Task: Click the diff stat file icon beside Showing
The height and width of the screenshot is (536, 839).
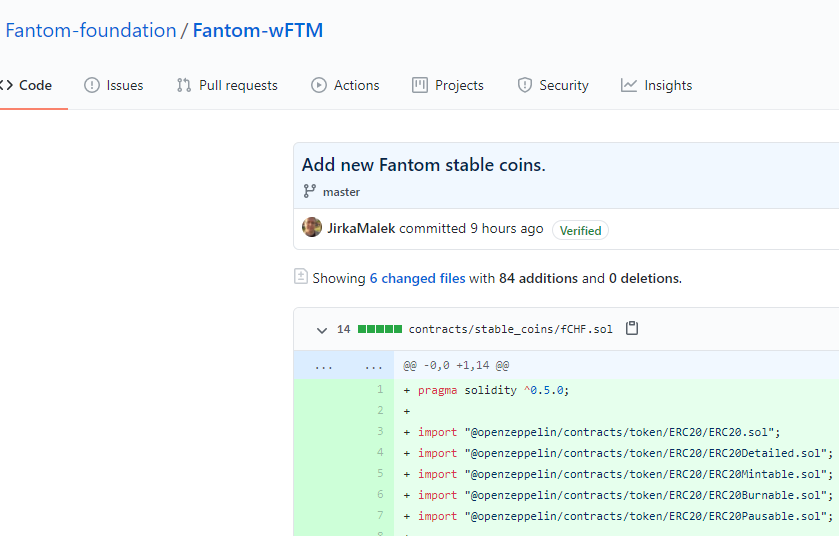Action: pyautogui.click(x=301, y=277)
